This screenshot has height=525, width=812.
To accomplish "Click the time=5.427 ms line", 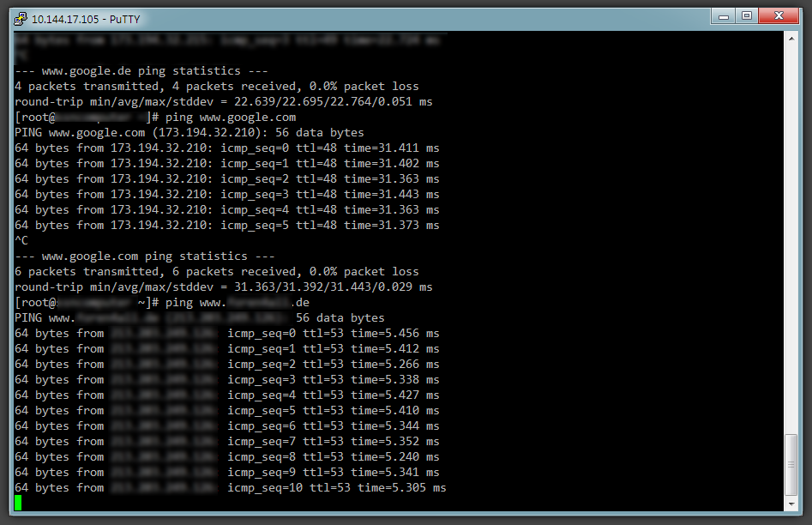I will (227, 395).
